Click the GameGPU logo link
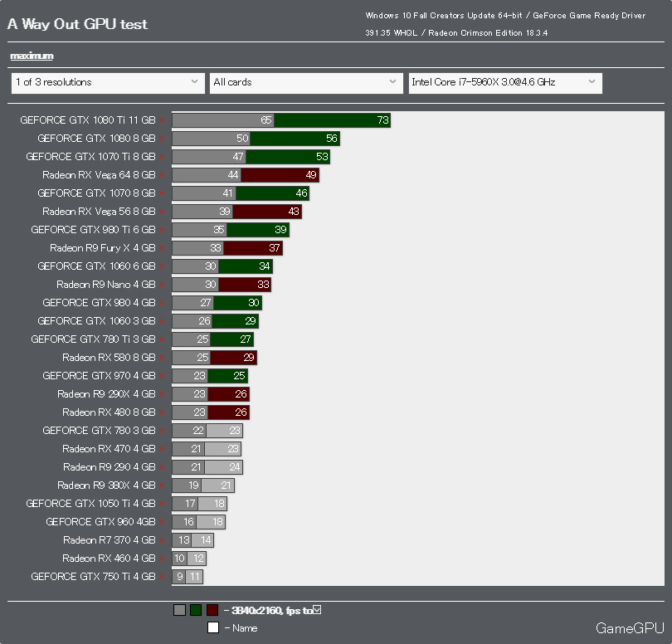The image size is (672, 644). [630, 628]
